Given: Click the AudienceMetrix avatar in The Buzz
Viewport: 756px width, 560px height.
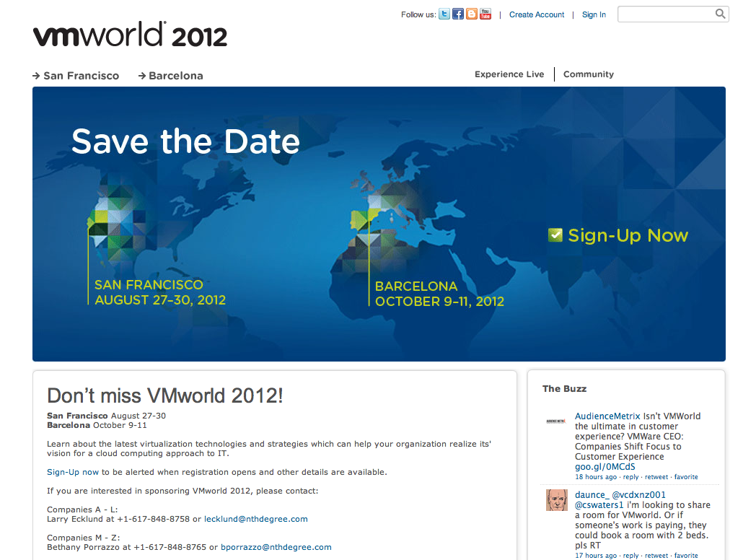Looking at the screenshot, I should pyautogui.click(x=555, y=421).
